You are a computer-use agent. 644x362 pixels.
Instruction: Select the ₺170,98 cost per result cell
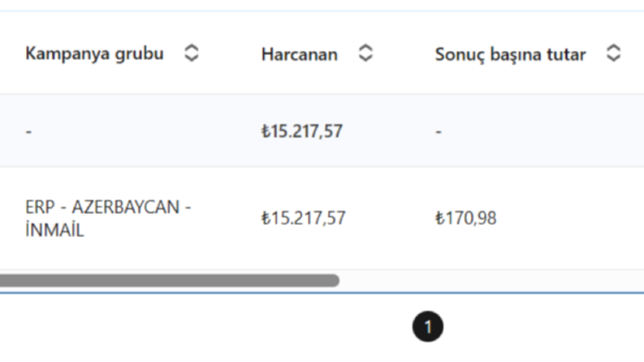click(466, 218)
